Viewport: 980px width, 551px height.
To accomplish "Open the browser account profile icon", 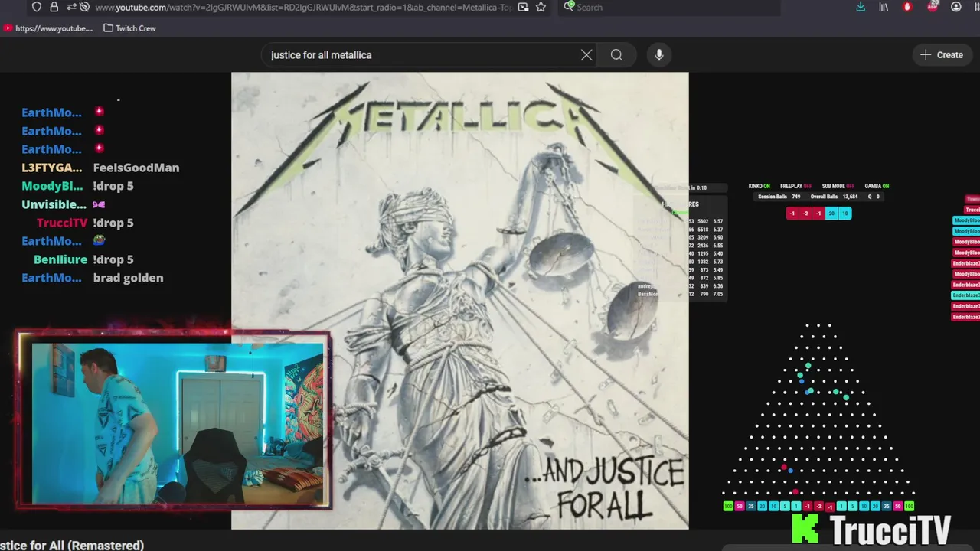I will pos(955,7).
